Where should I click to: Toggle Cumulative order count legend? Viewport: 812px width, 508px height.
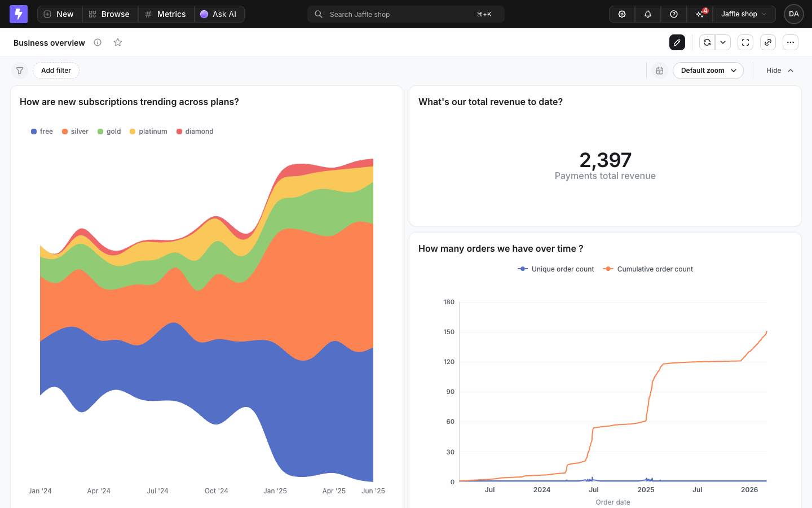(x=648, y=269)
